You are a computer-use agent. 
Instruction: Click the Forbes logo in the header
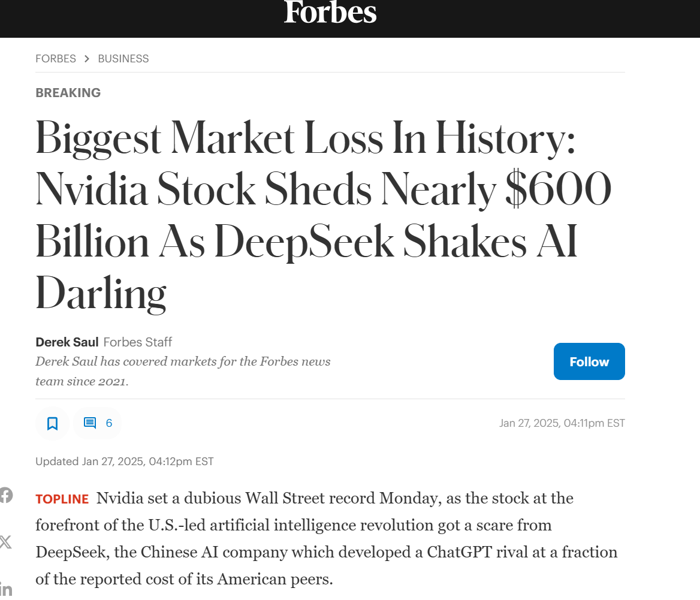(x=330, y=12)
